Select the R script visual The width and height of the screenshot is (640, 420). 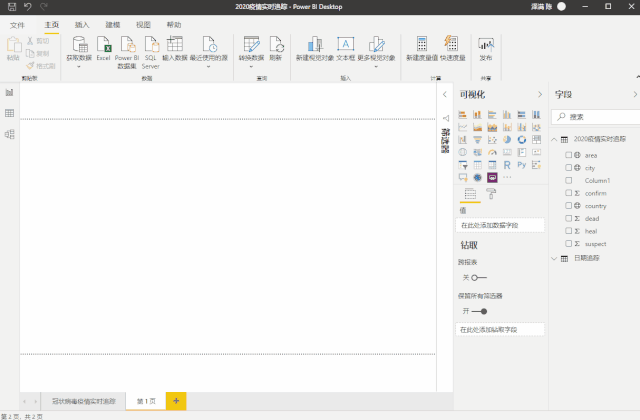(x=507, y=165)
